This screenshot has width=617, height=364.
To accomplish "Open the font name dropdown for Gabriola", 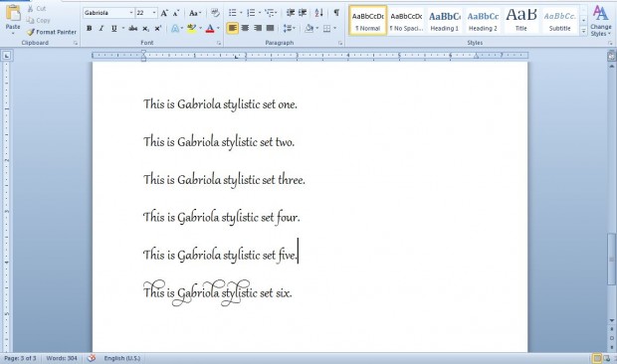I will coord(131,13).
